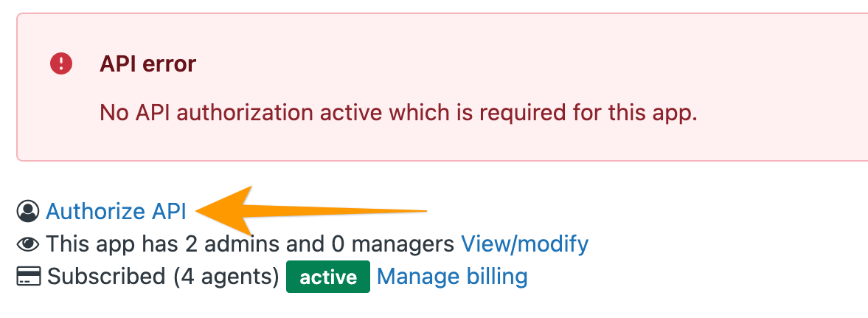Click the (4 agents) text
The image size is (868, 318).
pyautogui.click(x=226, y=276)
